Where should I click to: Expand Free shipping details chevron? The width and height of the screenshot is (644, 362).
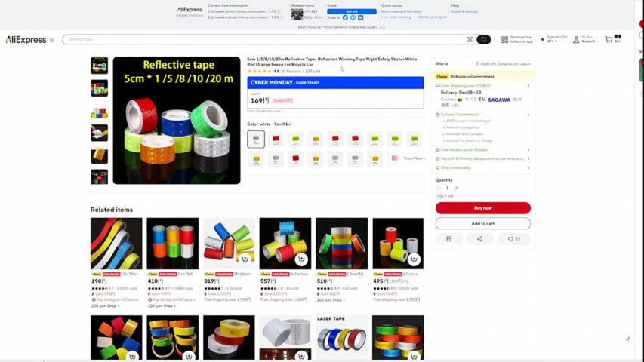point(528,86)
